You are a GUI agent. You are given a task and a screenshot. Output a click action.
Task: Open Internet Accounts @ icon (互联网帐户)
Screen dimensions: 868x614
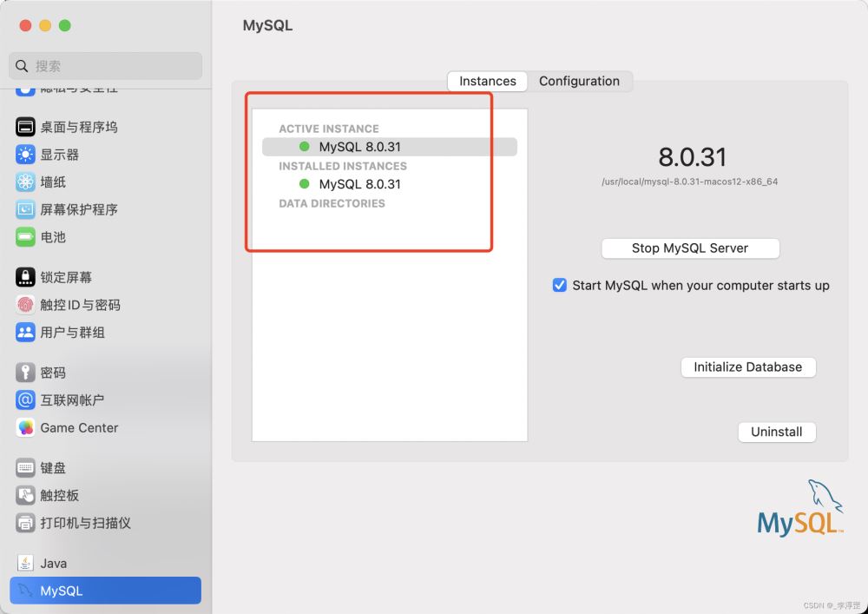[x=25, y=399]
